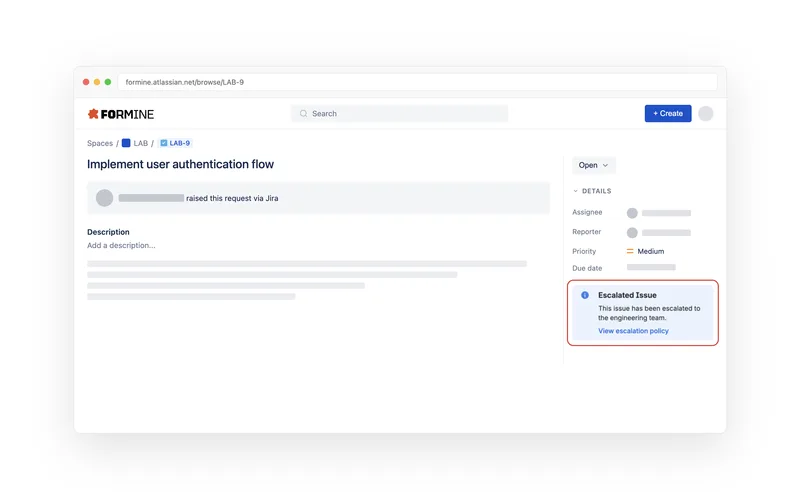Screen dimensions: 800x501
Task: Click the Assignee avatar
Action: (632, 213)
